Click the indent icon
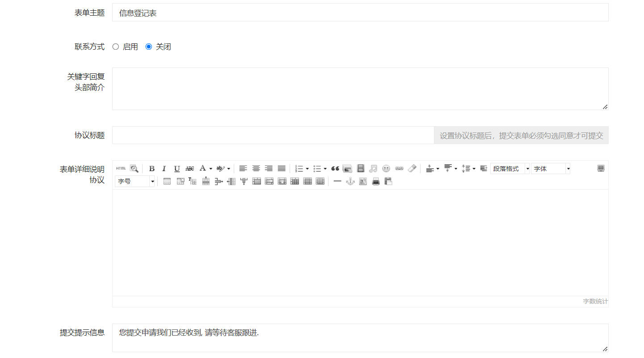Viewport: 644px width, 358px height. (484, 168)
